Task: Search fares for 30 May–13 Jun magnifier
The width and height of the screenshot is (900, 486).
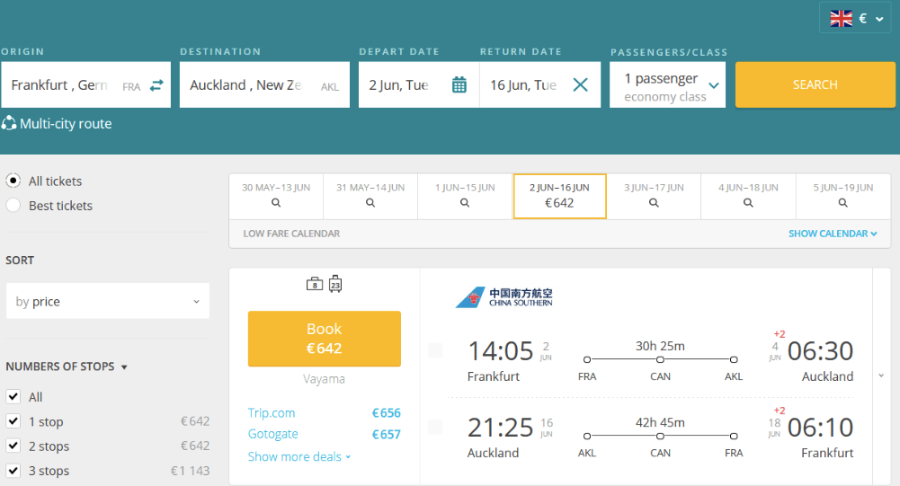Action: (x=276, y=203)
